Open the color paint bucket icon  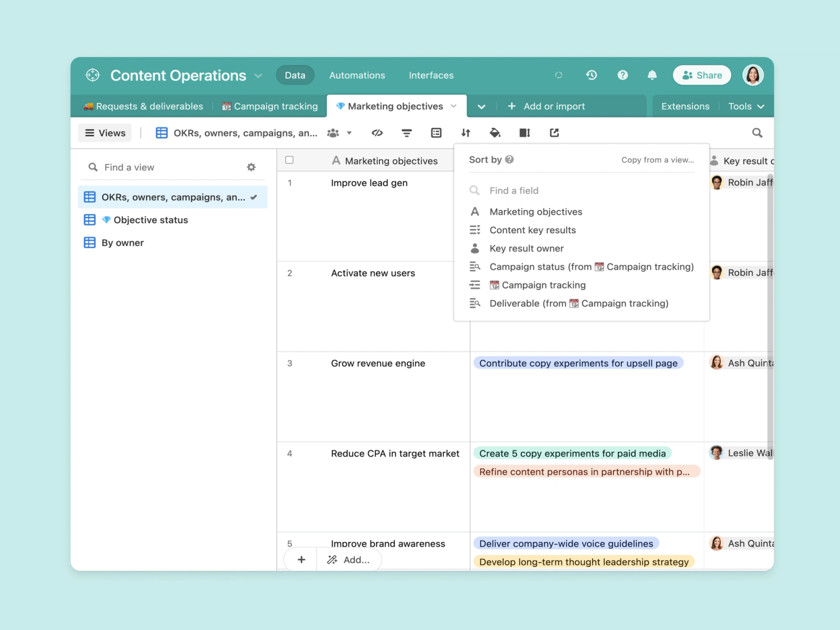495,133
